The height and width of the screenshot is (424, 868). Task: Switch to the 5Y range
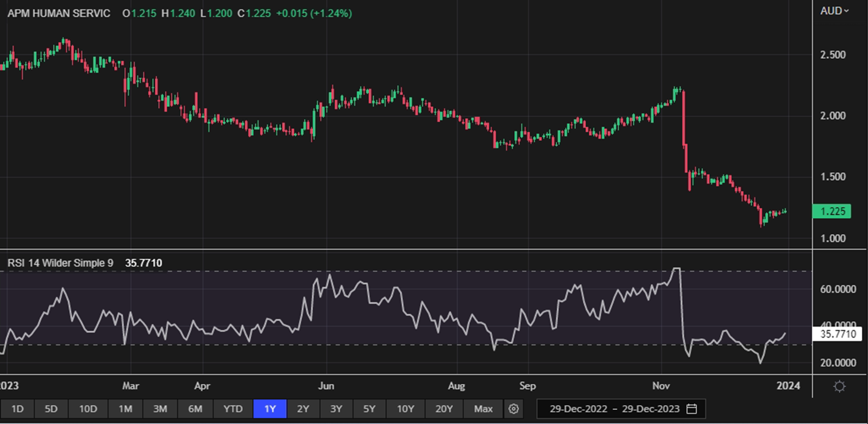point(369,409)
